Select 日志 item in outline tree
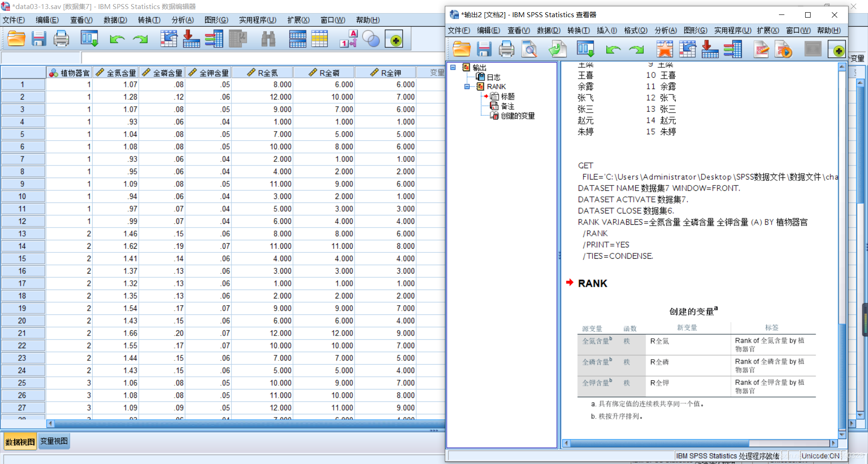 493,77
